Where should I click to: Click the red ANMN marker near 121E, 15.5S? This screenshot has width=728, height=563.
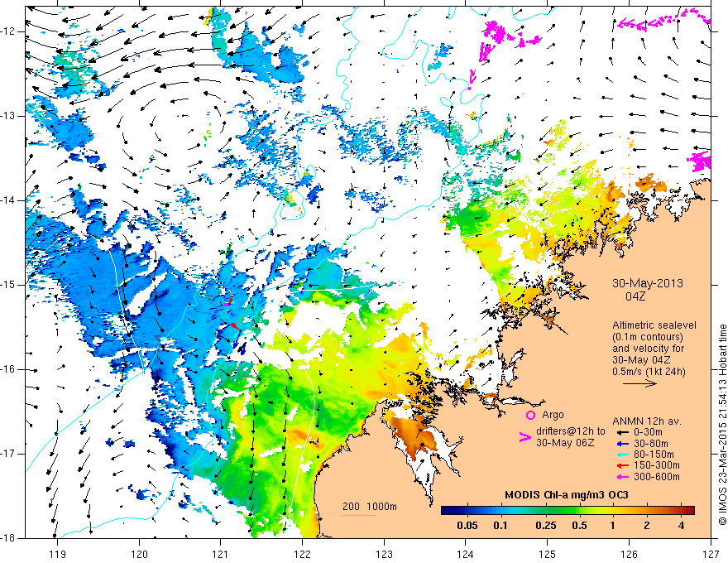[236, 326]
